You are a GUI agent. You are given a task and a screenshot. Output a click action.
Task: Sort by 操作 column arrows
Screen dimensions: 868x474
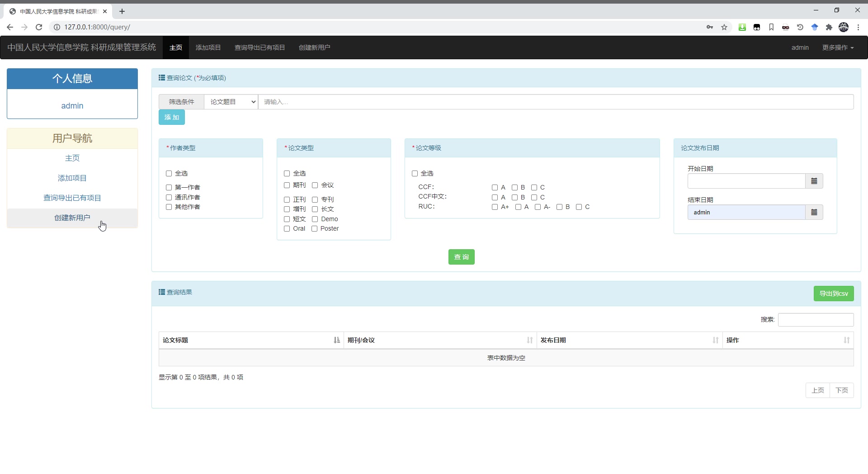click(x=847, y=340)
